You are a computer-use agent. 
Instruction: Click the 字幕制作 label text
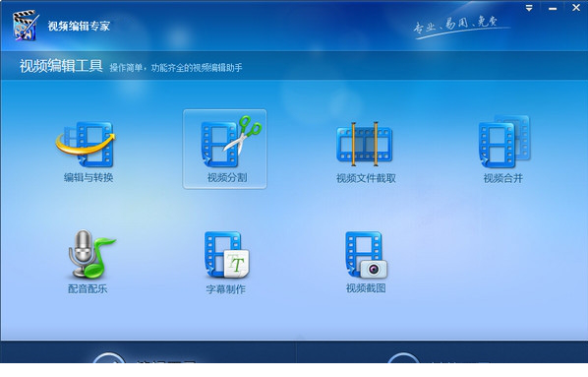[x=226, y=289]
